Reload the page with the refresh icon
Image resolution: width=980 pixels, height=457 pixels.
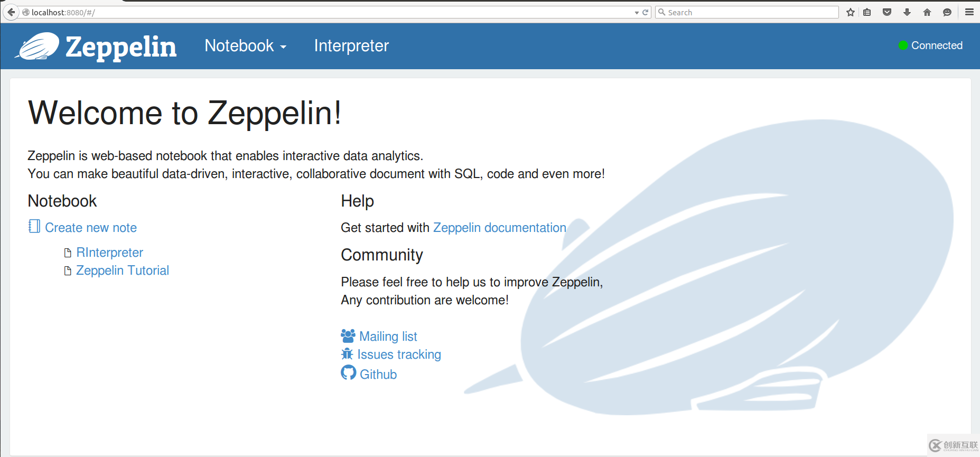click(x=645, y=12)
